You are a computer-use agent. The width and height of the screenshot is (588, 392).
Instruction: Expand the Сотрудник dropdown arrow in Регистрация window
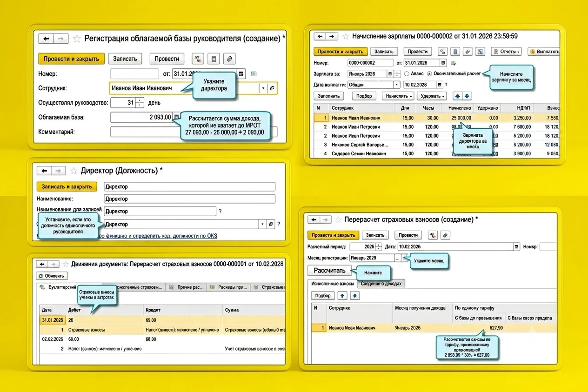[263, 88]
